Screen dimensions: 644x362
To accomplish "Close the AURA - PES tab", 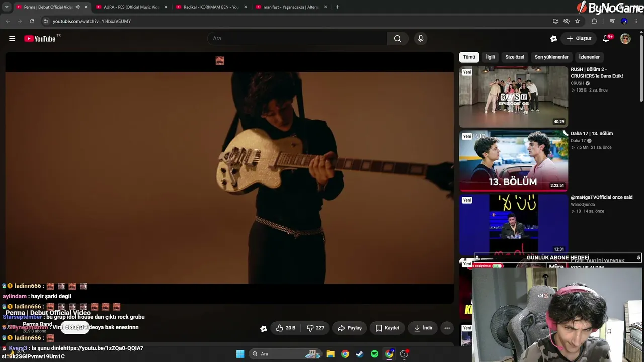I will (x=166, y=7).
